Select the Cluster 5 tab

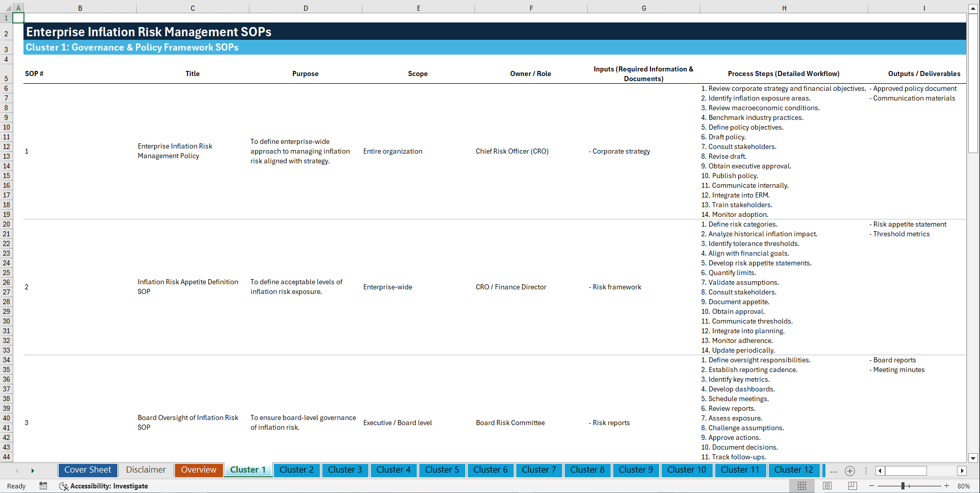[x=442, y=470]
